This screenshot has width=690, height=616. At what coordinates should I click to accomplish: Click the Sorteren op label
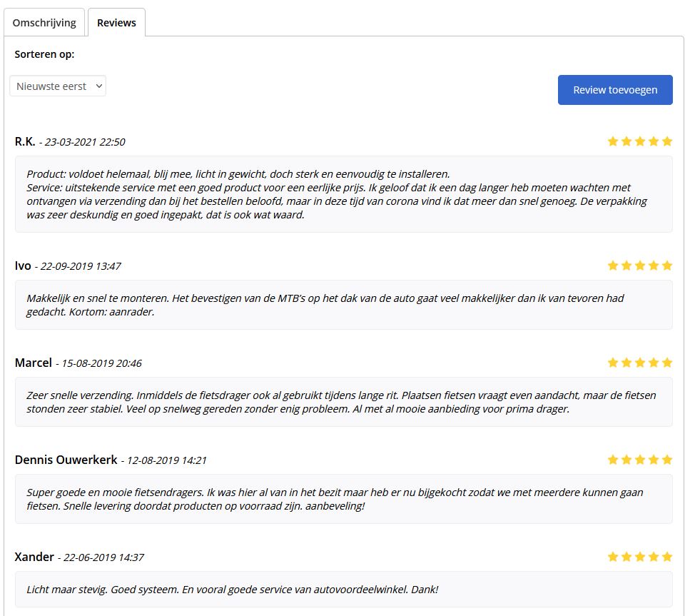(44, 54)
